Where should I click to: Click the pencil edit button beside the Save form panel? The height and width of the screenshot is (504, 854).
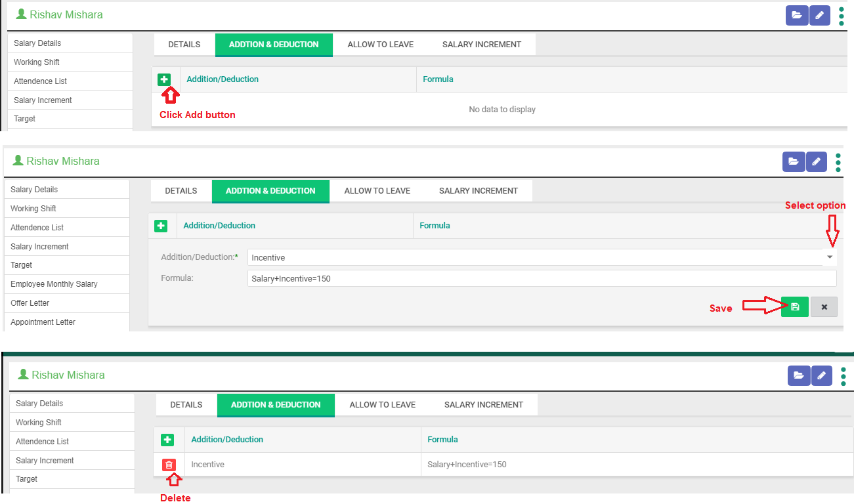tap(817, 161)
